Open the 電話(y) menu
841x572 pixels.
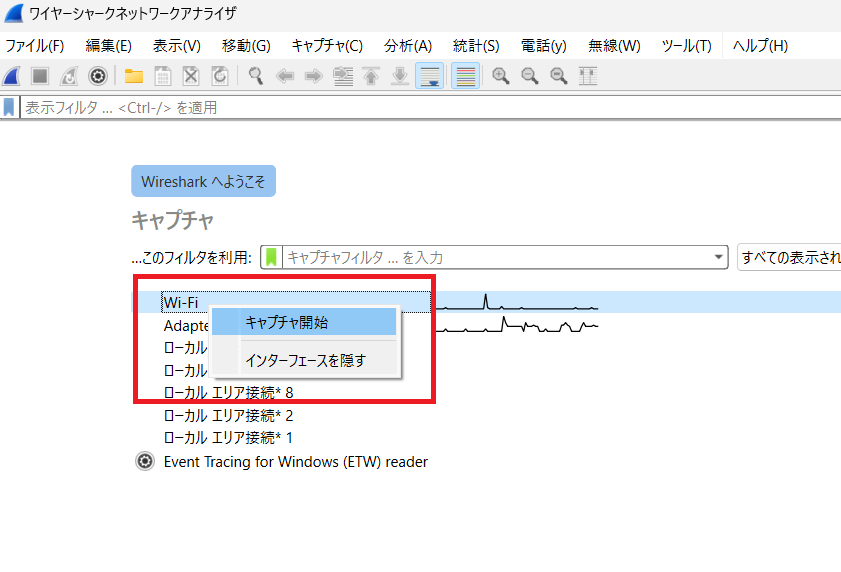click(x=543, y=46)
